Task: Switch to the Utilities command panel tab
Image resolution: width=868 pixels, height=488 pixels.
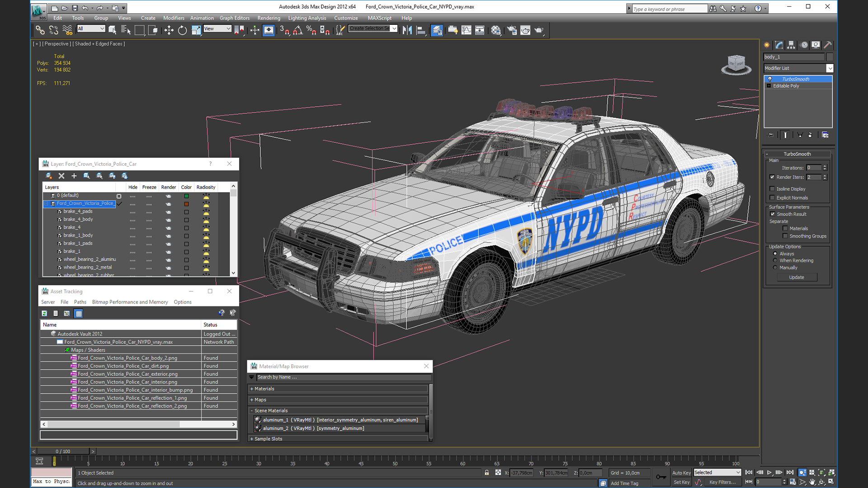Action: tap(828, 45)
